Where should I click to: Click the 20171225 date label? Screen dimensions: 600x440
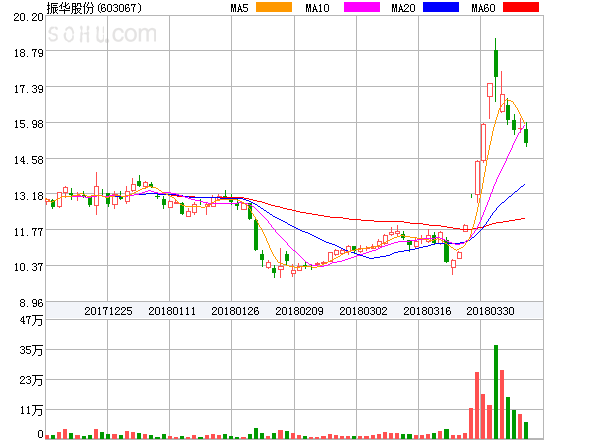108,311
